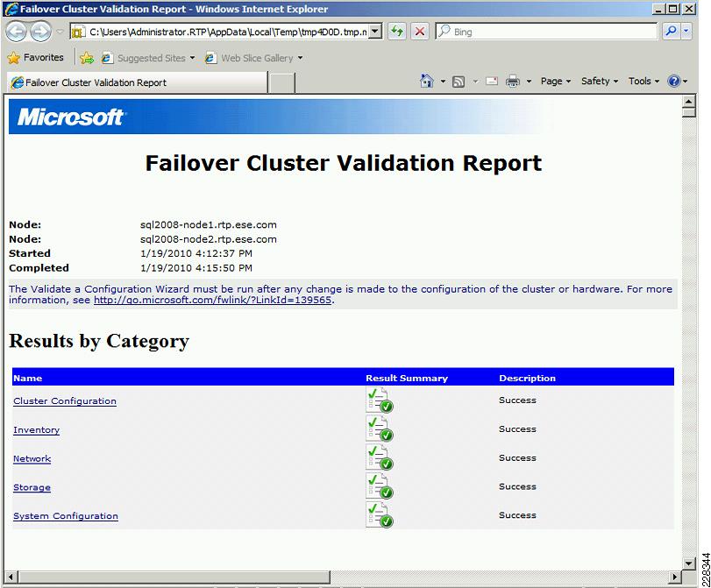Open the Home page icon
The image size is (711, 588).
tap(426, 81)
